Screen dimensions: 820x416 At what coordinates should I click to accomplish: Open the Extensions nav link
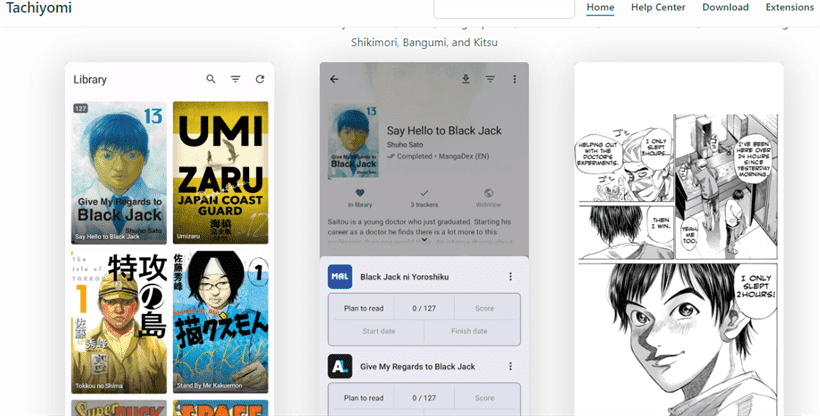pyautogui.click(x=790, y=7)
